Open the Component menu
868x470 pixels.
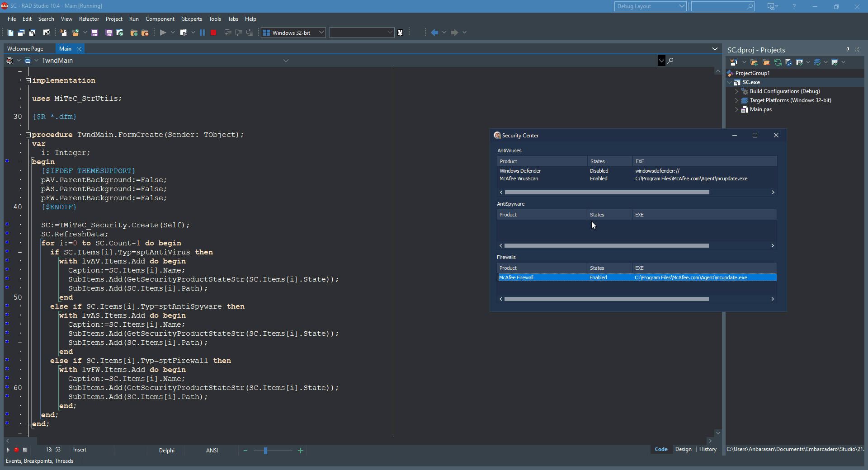[160, 19]
